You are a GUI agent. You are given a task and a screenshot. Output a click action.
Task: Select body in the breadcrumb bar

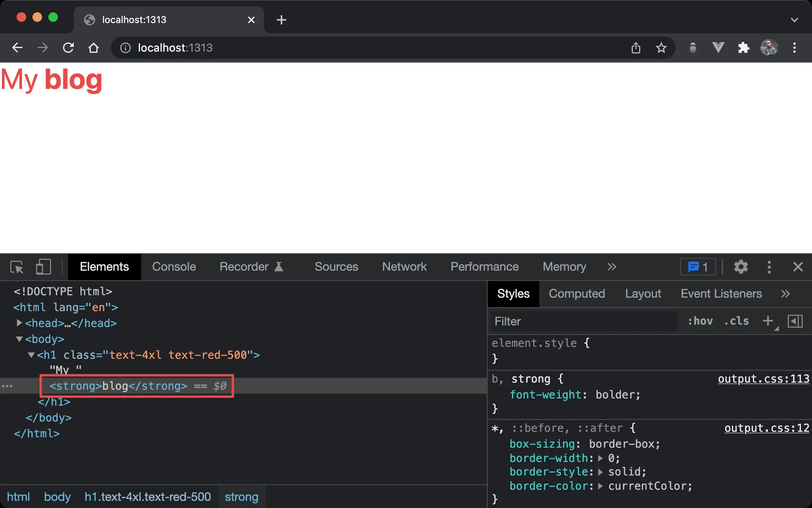[x=57, y=497]
